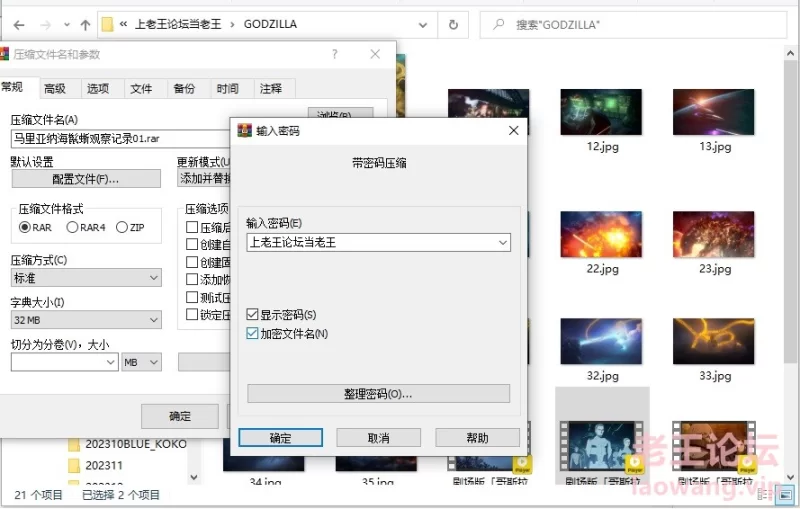Screen dimensions: 800x509
Task: Switch to the 注释 tab
Action: click(x=270, y=89)
